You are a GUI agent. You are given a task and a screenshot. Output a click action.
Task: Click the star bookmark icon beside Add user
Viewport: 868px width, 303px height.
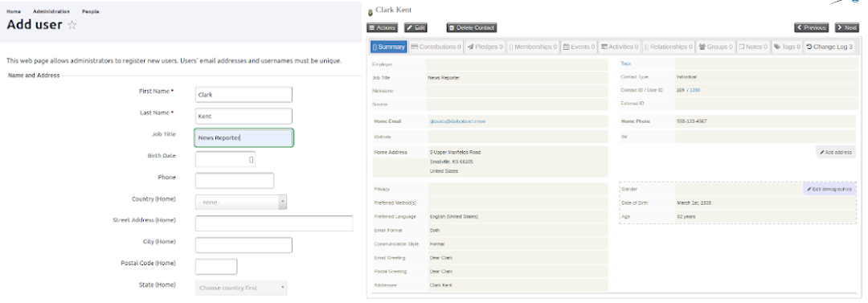click(72, 25)
